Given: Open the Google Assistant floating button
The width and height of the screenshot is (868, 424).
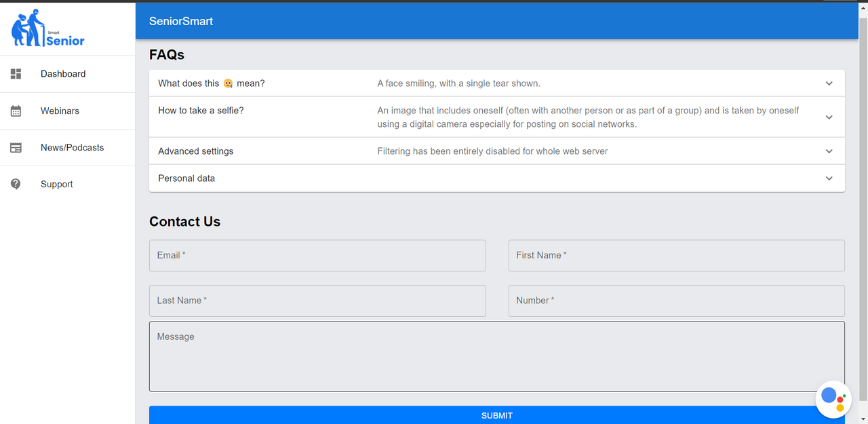Looking at the screenshot, I should pos(833,400).
